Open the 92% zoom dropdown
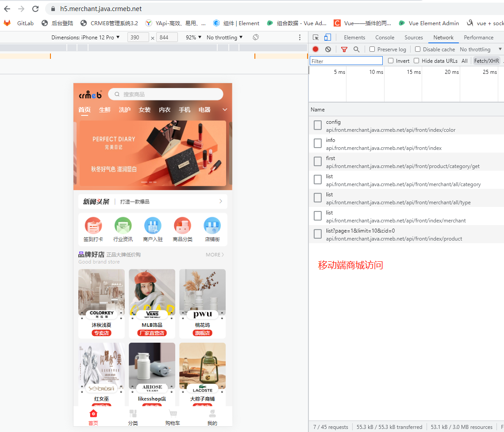The height and width of the screenshot is (432, 504). tap(193, 37)
